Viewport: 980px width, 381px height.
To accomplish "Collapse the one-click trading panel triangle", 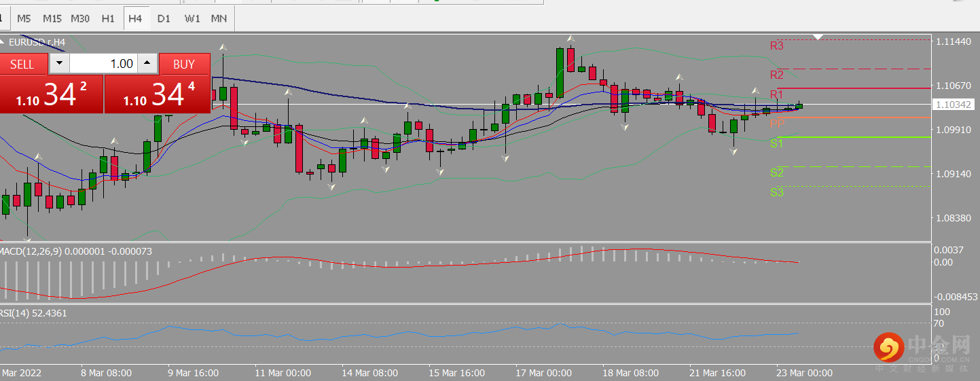I will click(3, 42).
